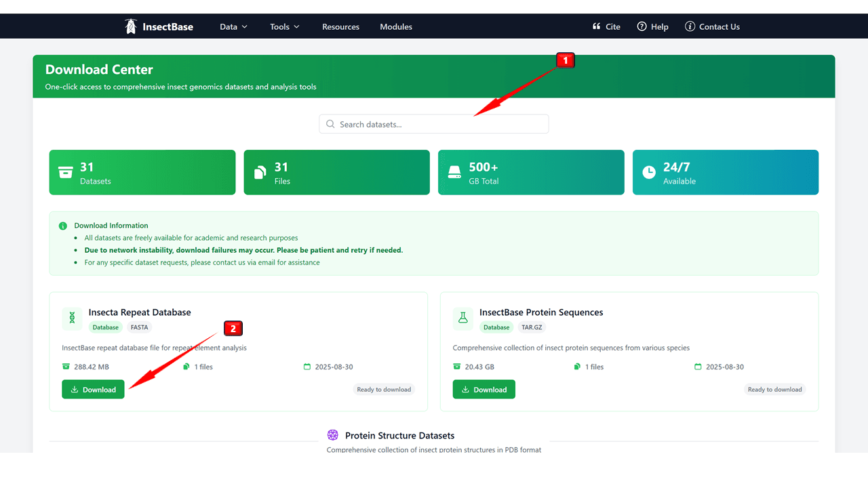Image resolution: width=868 pixels, height=488 pixels.
Task: Click the archive box icon on Datasets card
Action: click(x=65, y=172)
